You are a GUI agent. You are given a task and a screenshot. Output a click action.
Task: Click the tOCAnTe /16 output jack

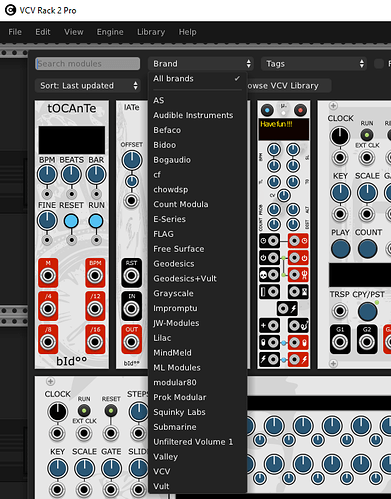tap(95, 342)
